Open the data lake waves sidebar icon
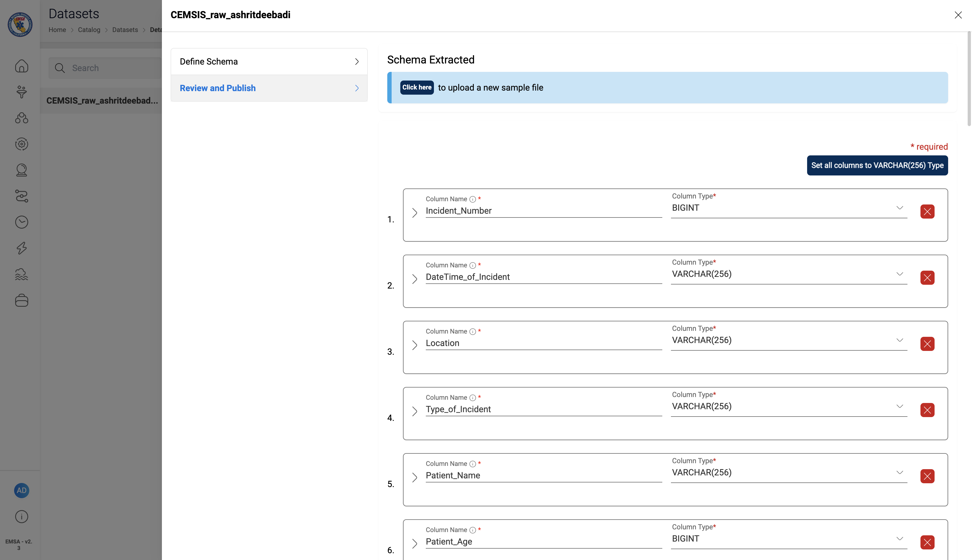The image size is (972, 560). 21,274
